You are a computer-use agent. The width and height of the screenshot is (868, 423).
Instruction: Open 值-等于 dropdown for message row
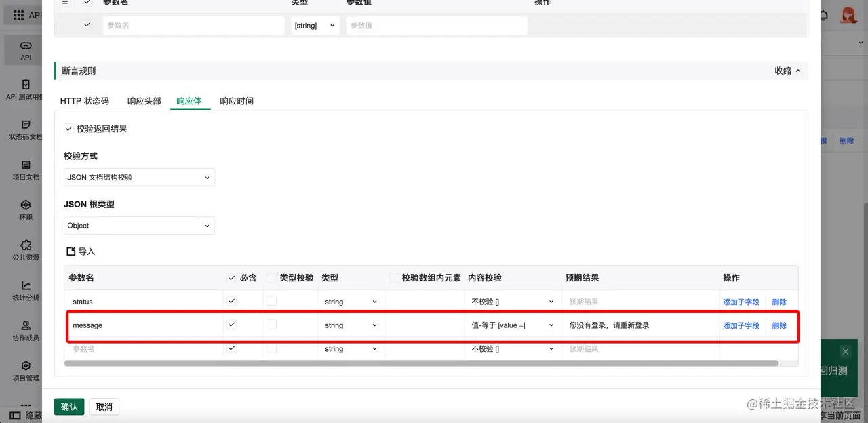tap(512, 325)
